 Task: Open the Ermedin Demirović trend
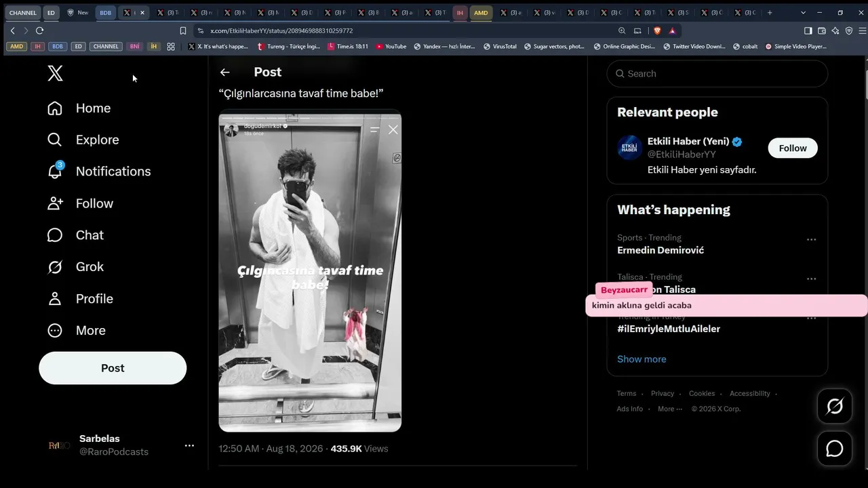660,250
